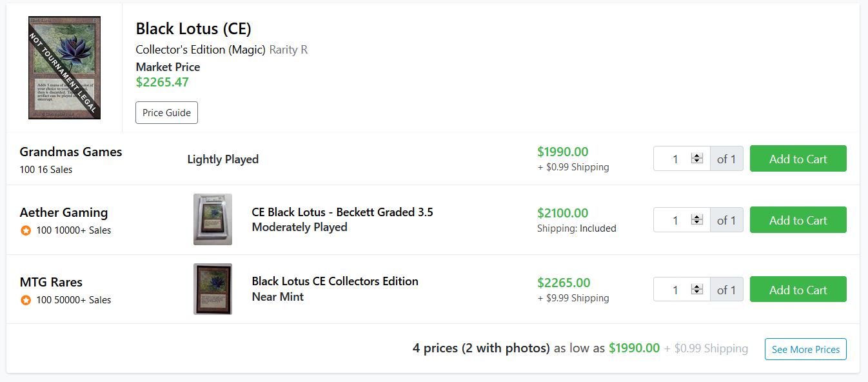Click the Black Lotus (CE) title
Screen dimensions: 868x382
(193, 28)
